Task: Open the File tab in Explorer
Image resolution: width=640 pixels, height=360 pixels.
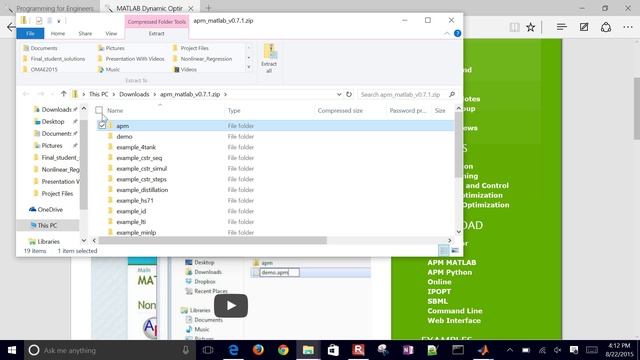Action: pos(30,33)
